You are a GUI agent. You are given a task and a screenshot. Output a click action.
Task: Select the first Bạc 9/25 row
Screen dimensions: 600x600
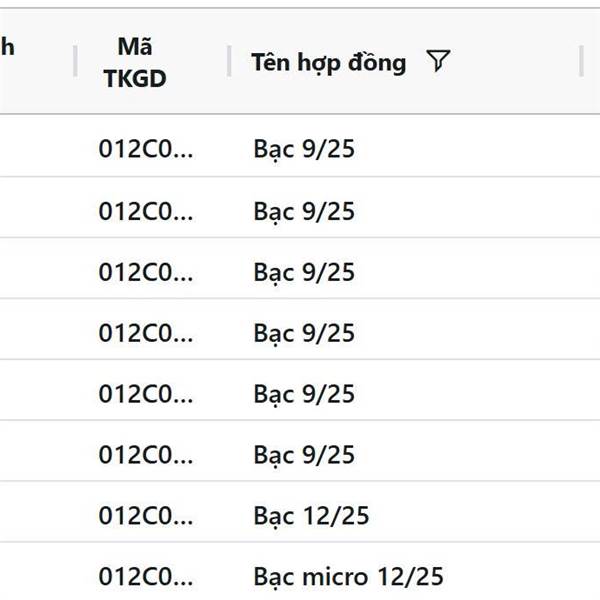[300, 146]
